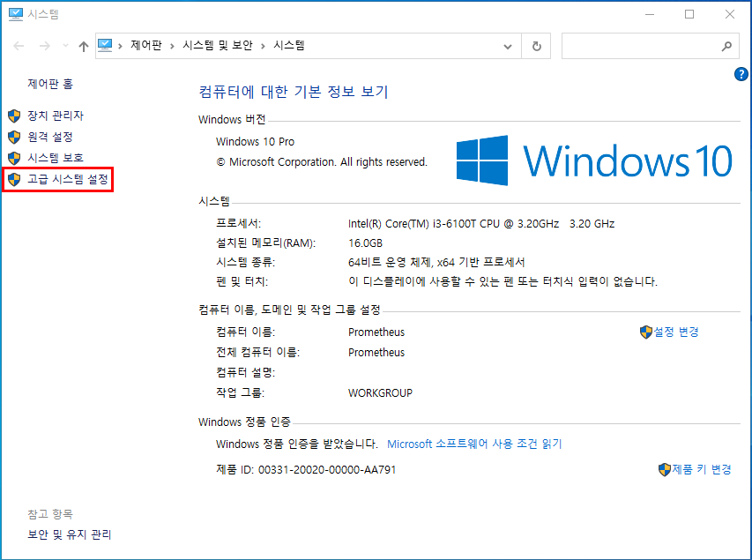Open address bar history dropdown
Image resolution: width=752 pixels, height=560 pixels.
(508, 46)
